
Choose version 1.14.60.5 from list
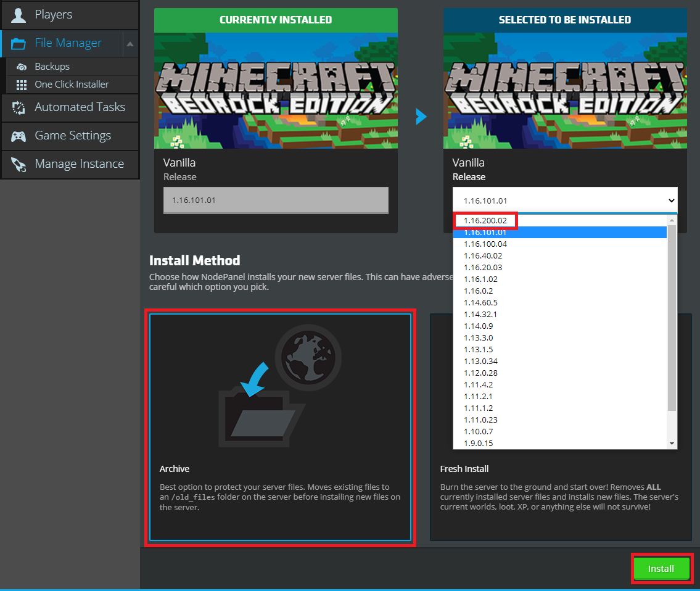480,303
